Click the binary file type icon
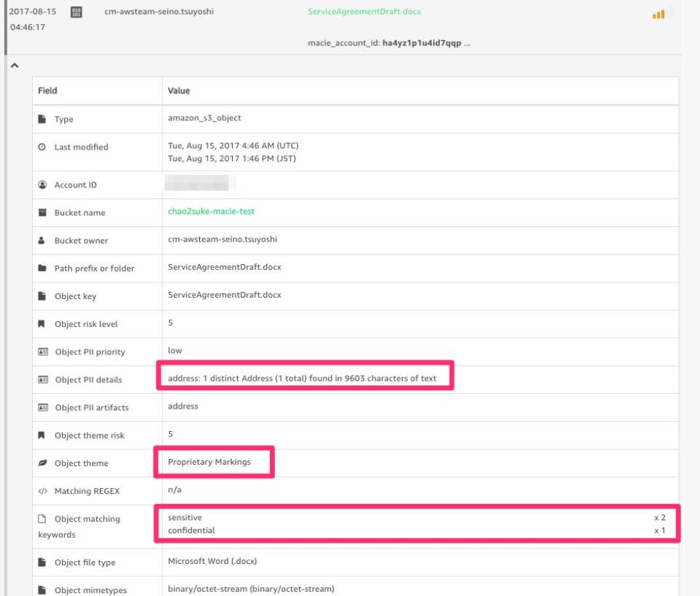The image size is (700, 596). click(77, 12)
